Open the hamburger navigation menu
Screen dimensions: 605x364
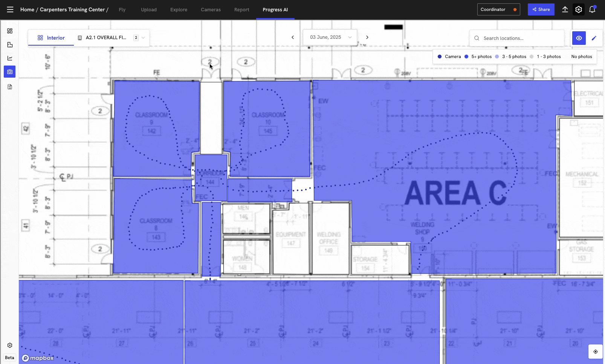pos(10,9)
